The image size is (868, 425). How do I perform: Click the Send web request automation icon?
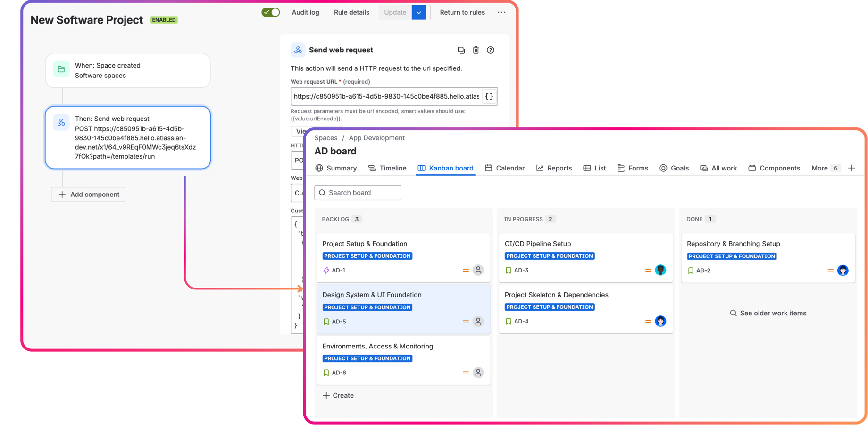click(x=298, y=50)
